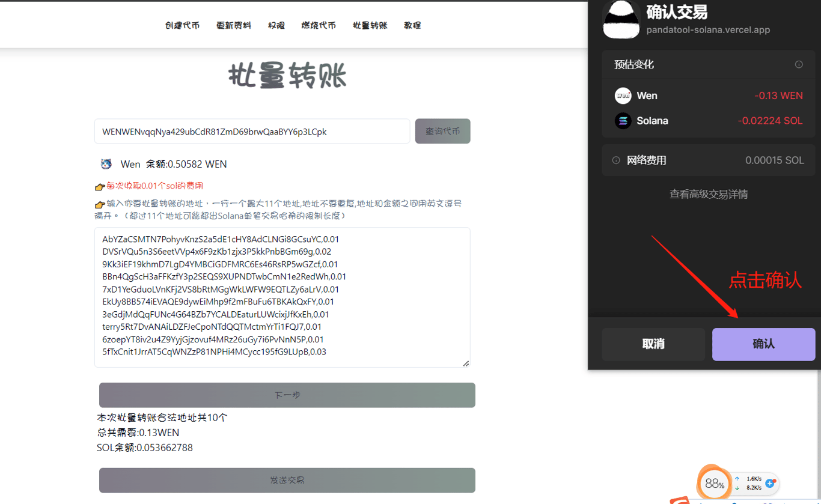
Task: Open the 教程 nav item
Action: click(x=412, y=25)
